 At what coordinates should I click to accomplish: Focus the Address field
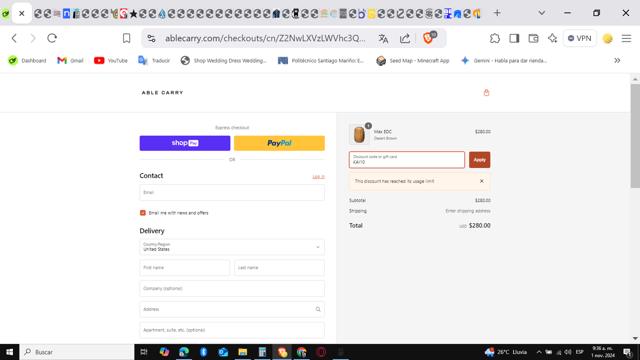pyautogui.click(x=232, y=309)
